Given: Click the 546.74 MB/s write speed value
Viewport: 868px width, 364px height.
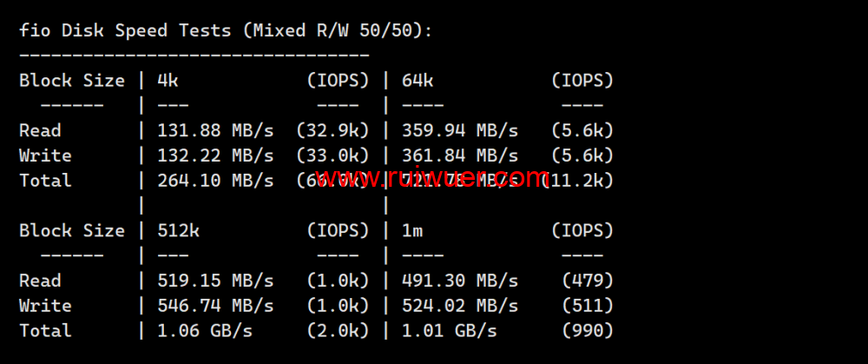Looking at the screenshot, I should pos(215,307).
